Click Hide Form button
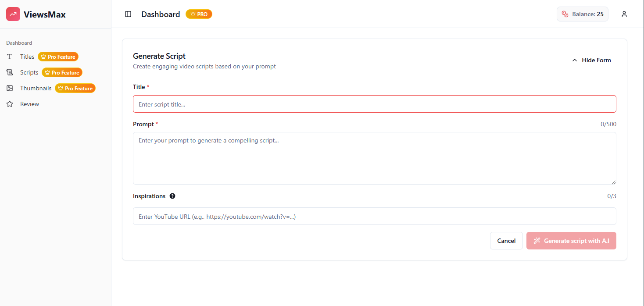The height and width of the screenshot is (306, 644). pyautogui.click(x=591, y=60)
